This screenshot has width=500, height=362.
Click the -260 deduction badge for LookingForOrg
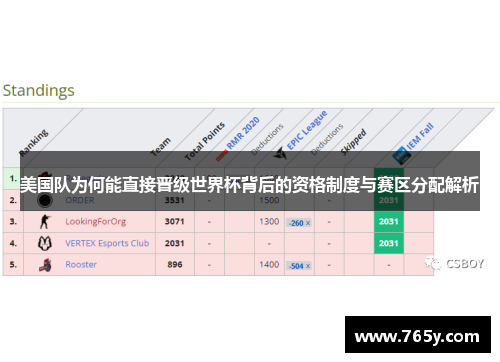(x=299, y=223)
